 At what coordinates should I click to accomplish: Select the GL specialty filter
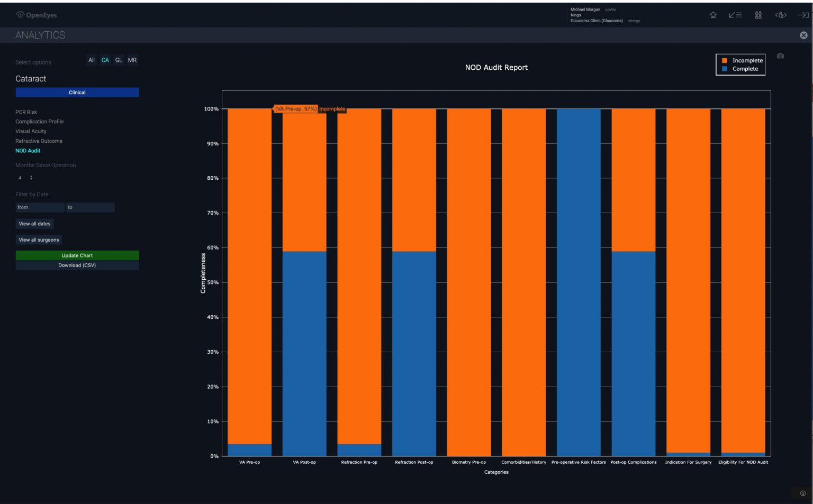[119, 60]
